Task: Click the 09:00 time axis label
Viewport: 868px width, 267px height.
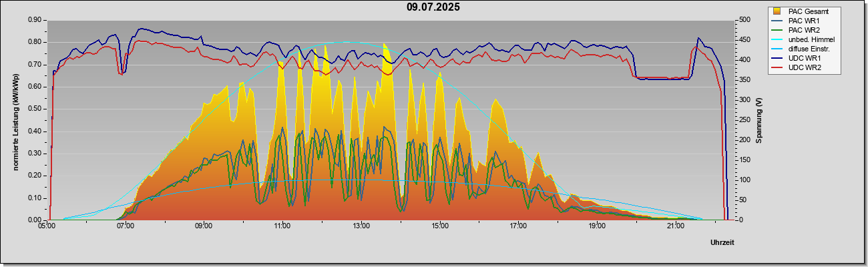Action: (x=204, y=226)
